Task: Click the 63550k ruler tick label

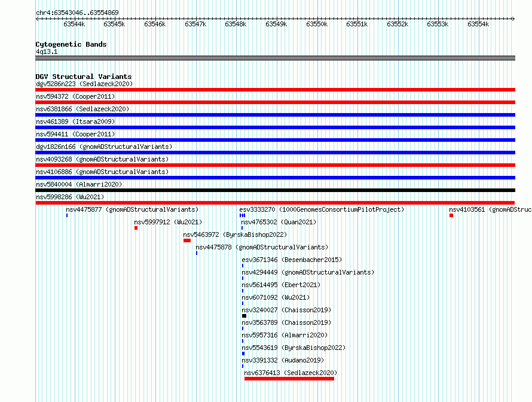Action: (x=317, y=24)
